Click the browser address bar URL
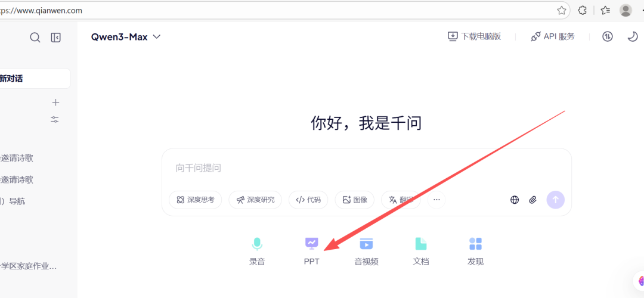 (x=41, y=11)
